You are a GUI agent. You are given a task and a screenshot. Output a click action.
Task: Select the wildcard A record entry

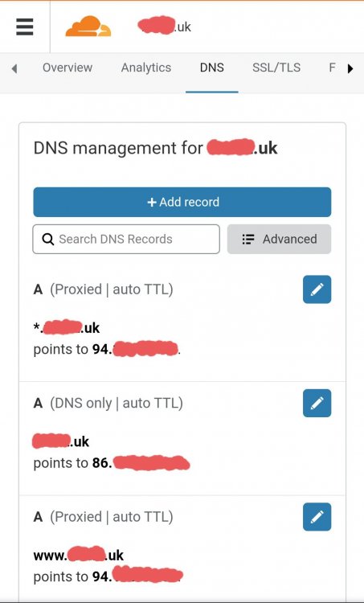pos(182,324)
